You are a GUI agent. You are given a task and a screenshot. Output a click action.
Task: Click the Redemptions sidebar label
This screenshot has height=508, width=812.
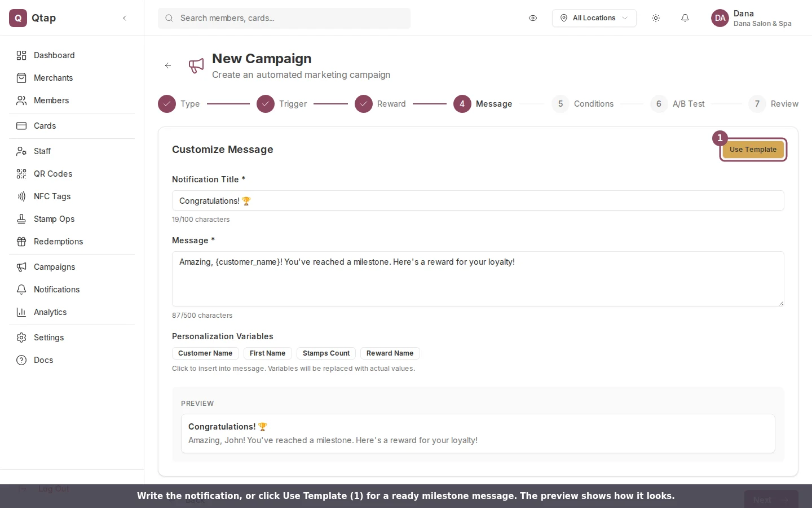coord(59,242)
